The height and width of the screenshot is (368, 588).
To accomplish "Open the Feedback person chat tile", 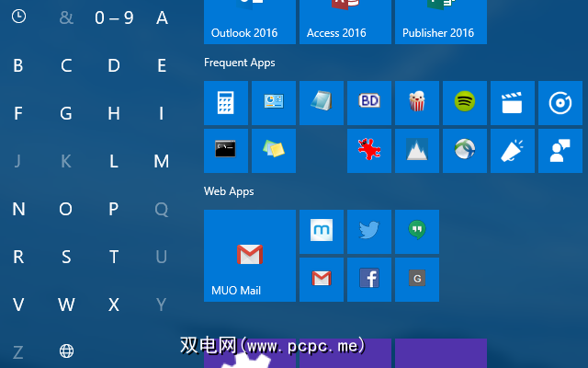I will (560, 151).
